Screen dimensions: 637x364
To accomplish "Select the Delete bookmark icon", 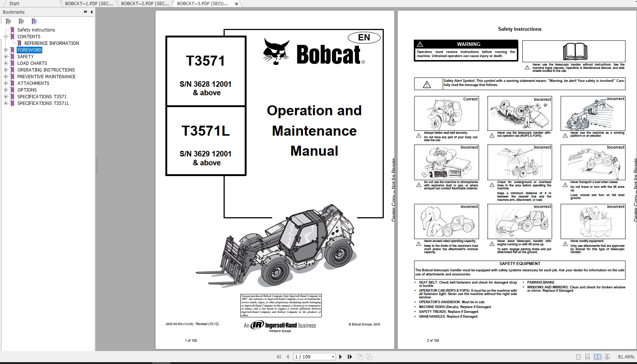I will [x=9, y=21].
